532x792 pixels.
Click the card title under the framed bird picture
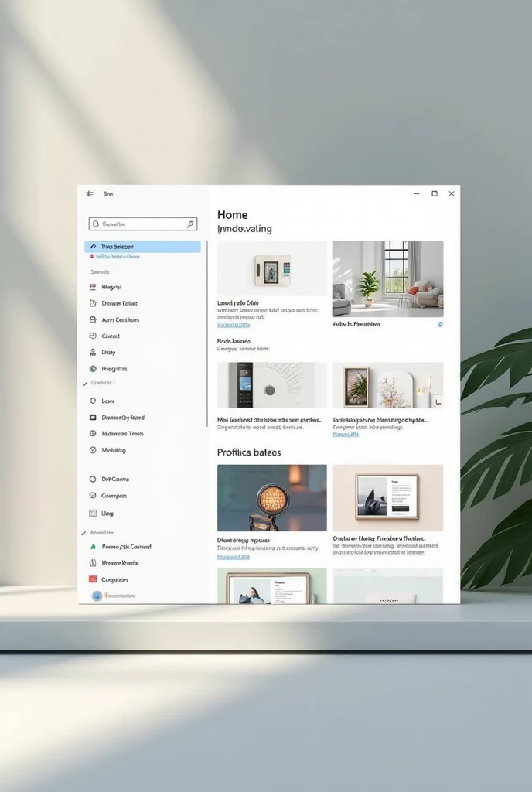379,539
